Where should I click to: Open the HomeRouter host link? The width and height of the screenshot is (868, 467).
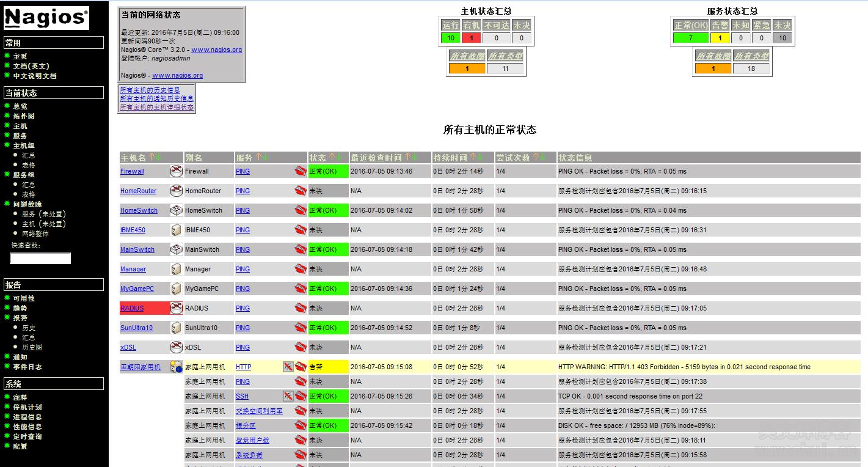138,191
